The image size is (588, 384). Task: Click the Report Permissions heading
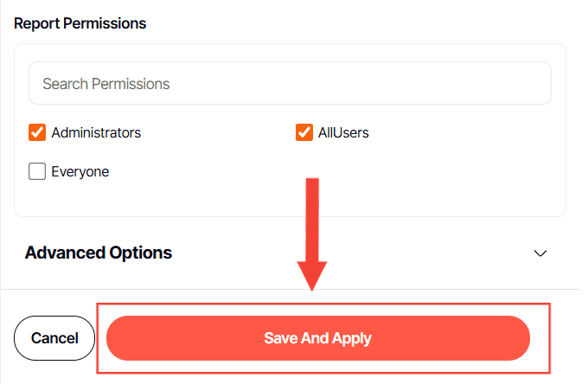tap(80, 23)
